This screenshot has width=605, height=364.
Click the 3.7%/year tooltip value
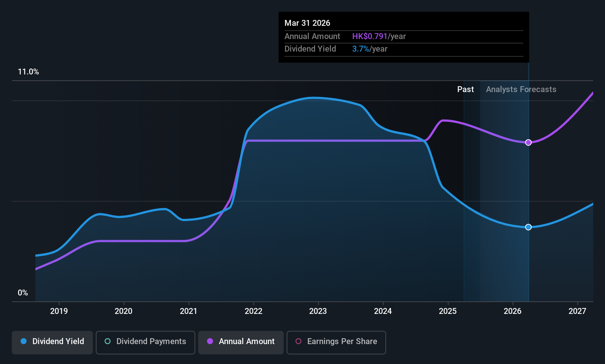pyautogui.click(x=370, y=49)
